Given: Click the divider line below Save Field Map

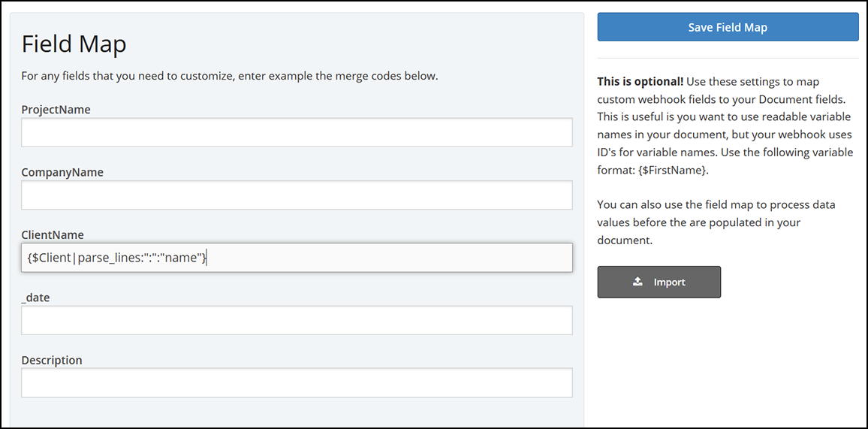Looking at the screenshot, I should tap(728, 58).
